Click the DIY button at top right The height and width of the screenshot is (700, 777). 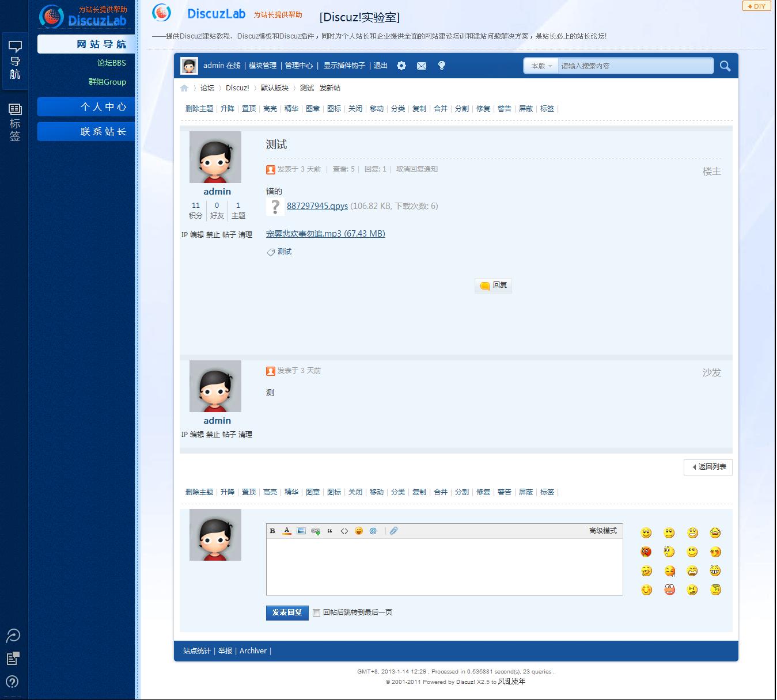[x=756, y=6]
